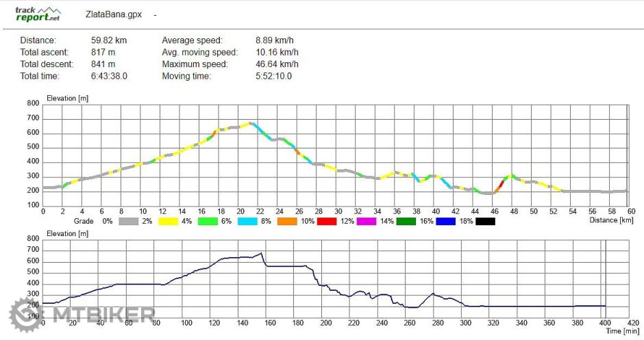Screen dimensions: 644x340
Task: Click the dark green grade legend swatch
Action: [x=406, y=221]
